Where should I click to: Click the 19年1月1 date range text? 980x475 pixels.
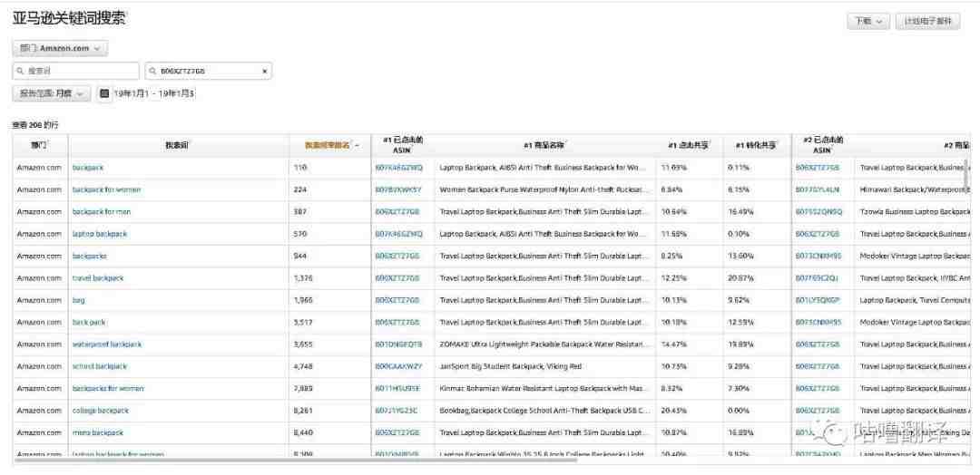tap(154, 93)
